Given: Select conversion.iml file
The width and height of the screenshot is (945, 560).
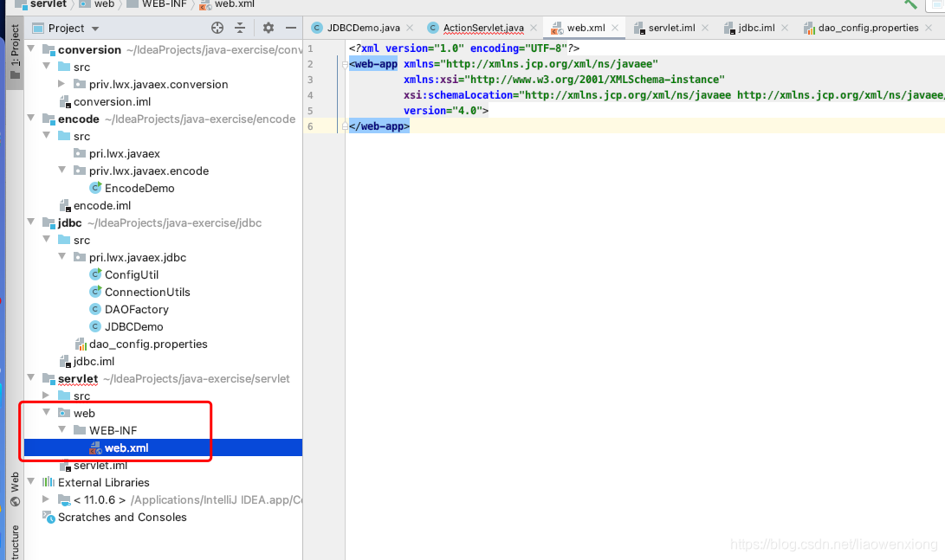Looking at the screenshot, I should pyautogui.click(x=112, y=102).
